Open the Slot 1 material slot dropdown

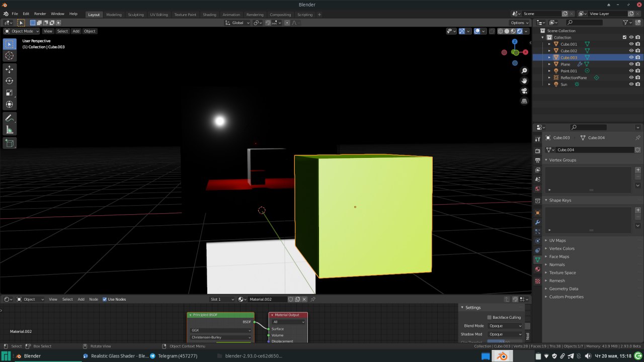pyautogui.click(x=222, y=300)
